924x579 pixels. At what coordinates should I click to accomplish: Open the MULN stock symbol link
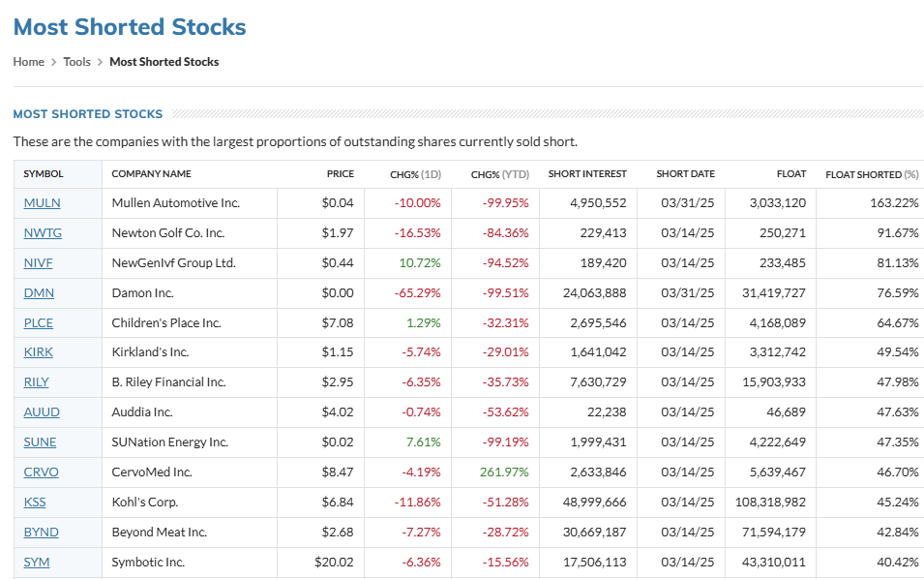pos(42,202)
